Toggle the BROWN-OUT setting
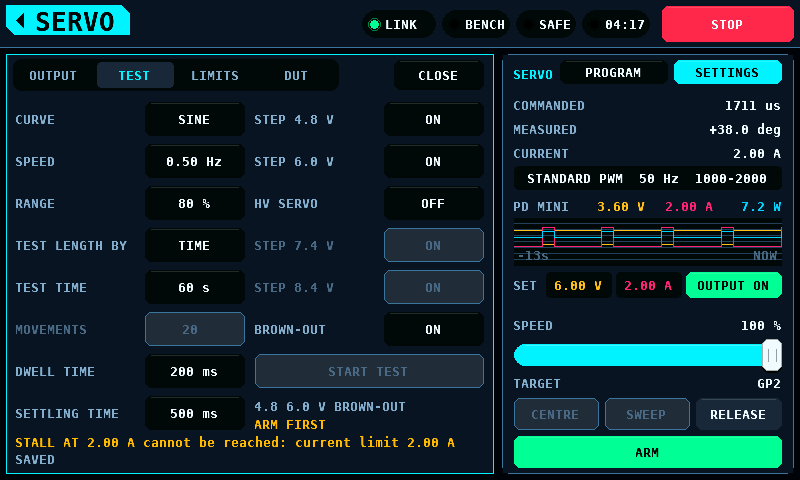The image size is (800, 480). (434, 330)
